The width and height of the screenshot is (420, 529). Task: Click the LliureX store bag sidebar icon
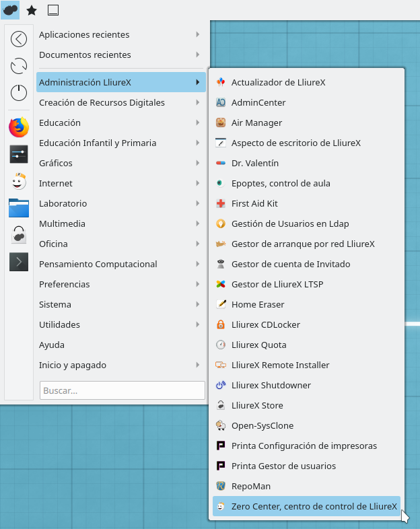[19, 234]
